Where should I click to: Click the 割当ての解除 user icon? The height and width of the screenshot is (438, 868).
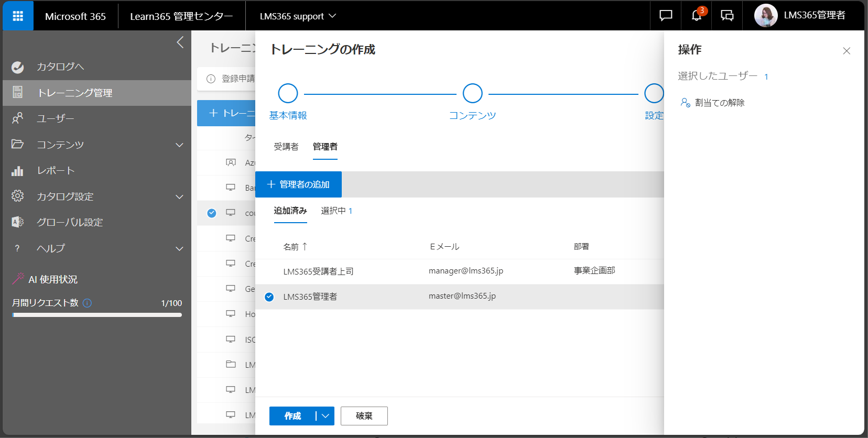coord(685,103)
